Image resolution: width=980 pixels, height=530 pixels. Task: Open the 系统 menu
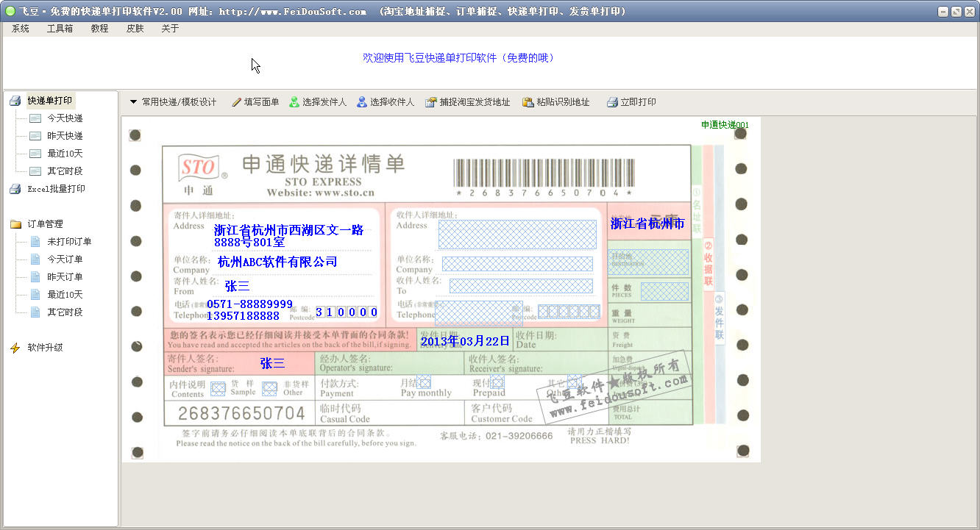21,29
